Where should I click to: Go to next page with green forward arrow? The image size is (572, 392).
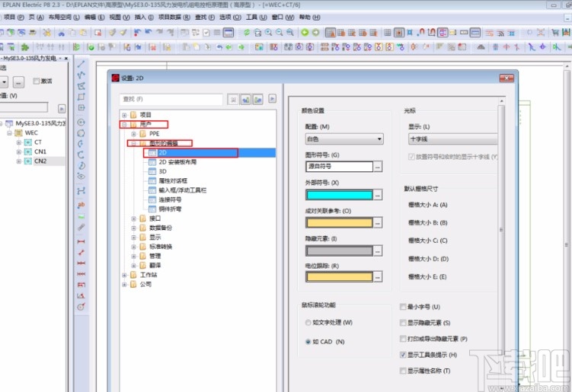(x=315, y=33)
